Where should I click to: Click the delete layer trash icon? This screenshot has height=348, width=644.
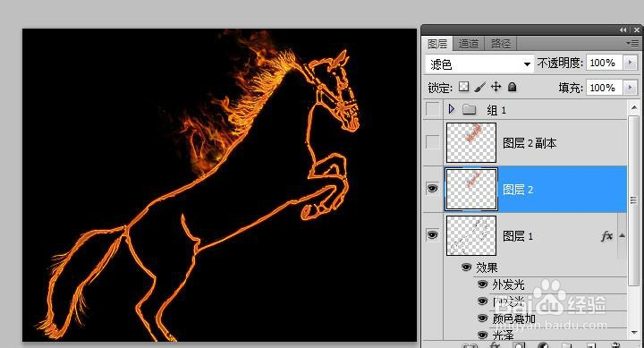tap(614, 345)
